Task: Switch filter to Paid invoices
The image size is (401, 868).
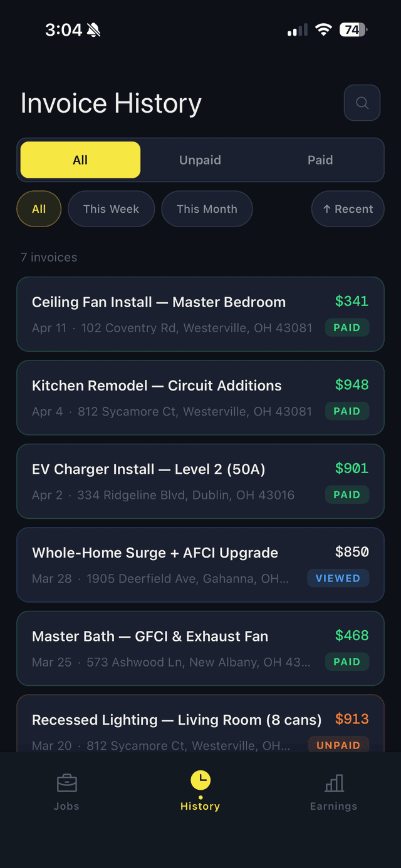Action: tap(320, 160)
